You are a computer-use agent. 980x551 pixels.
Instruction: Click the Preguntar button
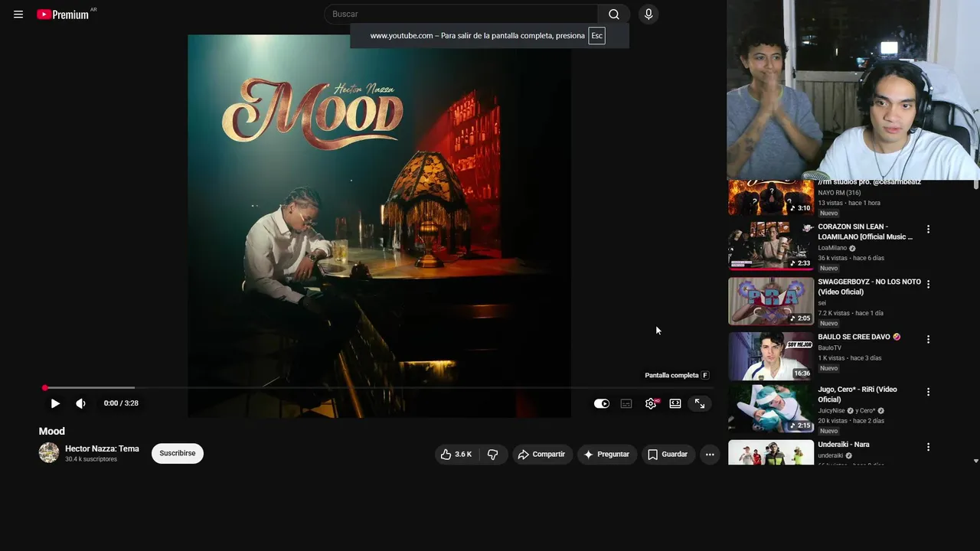[x=607, y=455]
